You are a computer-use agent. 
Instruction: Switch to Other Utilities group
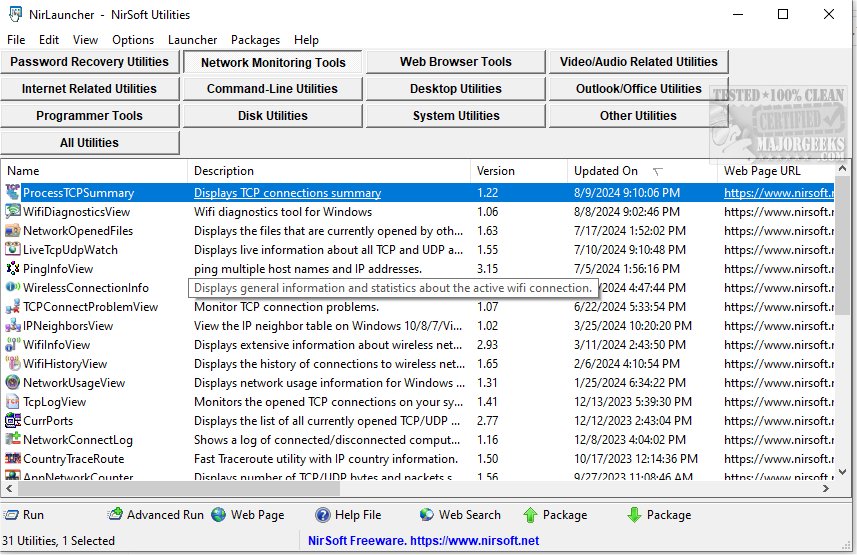tap(638, 116)
